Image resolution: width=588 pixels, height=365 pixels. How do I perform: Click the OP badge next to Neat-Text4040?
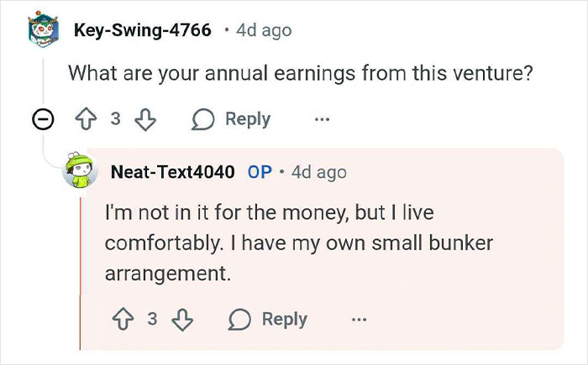(x=260, y=172)
